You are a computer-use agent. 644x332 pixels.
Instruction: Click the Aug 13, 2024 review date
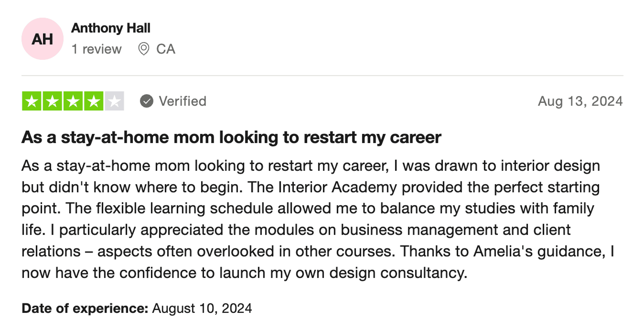click(x=580, y=101)
